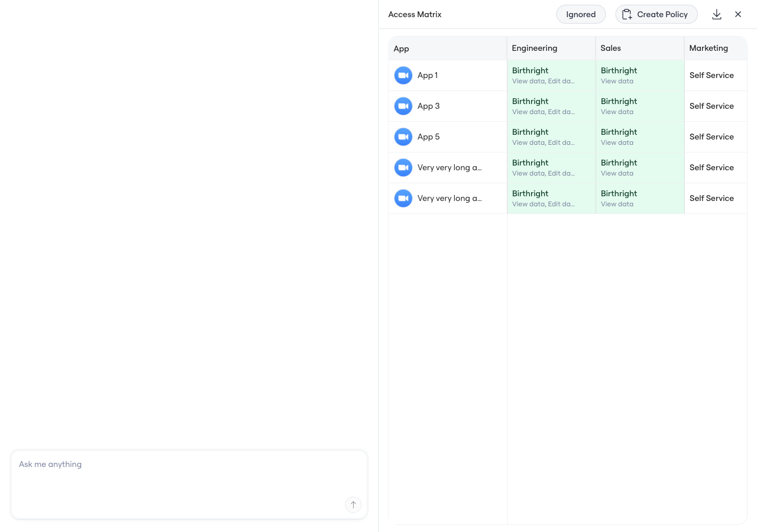Click App 1 Marketing Self Service cell
This screenshot has height=532, width=757.
point(716,76)
